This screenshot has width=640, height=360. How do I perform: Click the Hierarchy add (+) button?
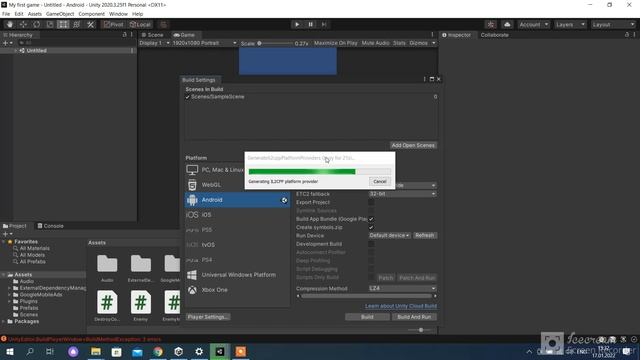6,43
